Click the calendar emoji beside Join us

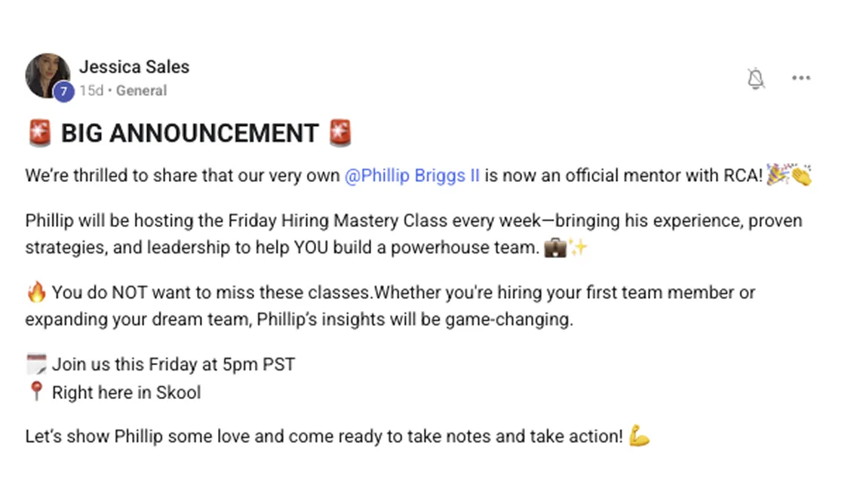tap(35, 364)
